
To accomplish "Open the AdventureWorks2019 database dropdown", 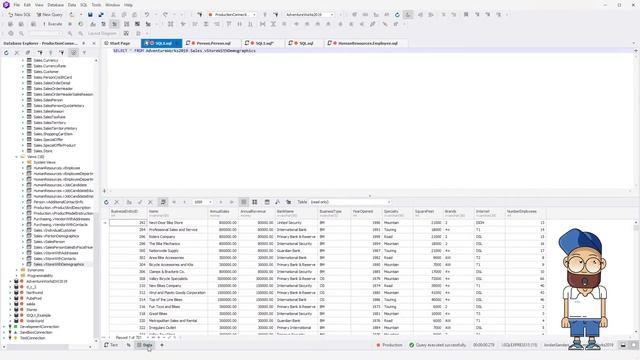I will (309, 14).
